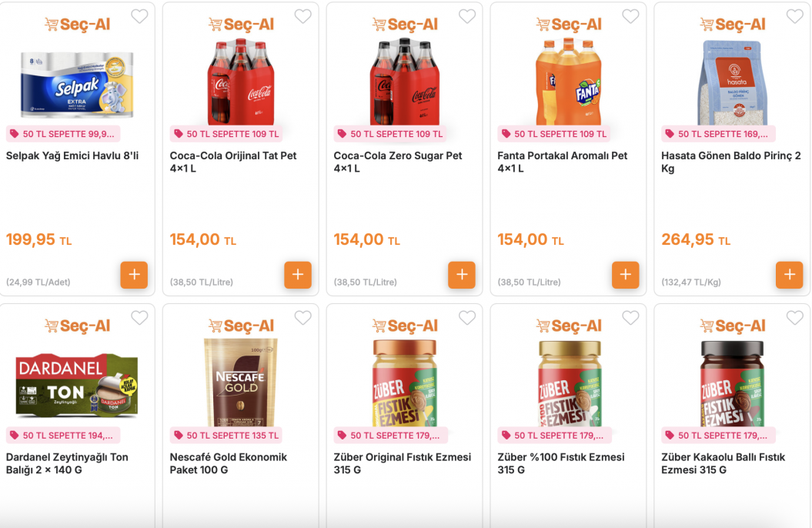Toggle favorite heart on Fanta Portakal
Viewport: 812px width, 528px height.
631,17
